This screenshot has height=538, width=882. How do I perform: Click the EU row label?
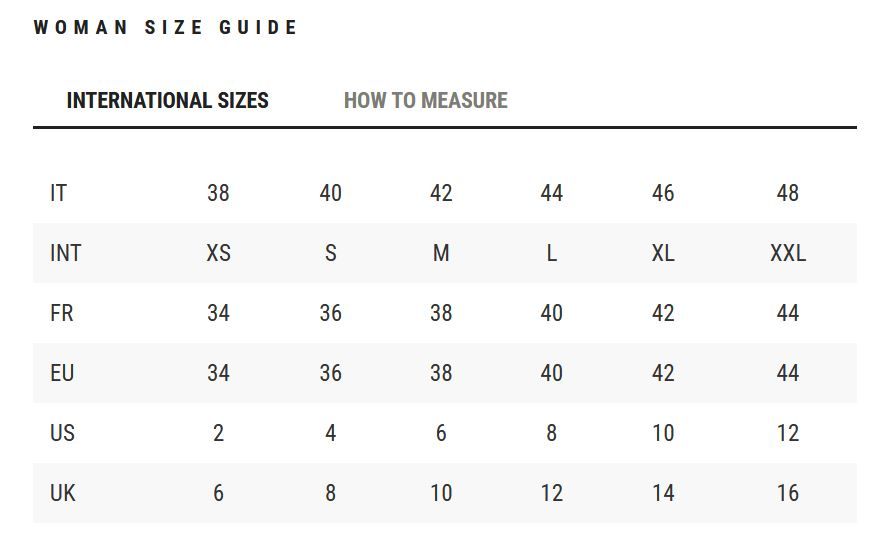pos(62,373)
